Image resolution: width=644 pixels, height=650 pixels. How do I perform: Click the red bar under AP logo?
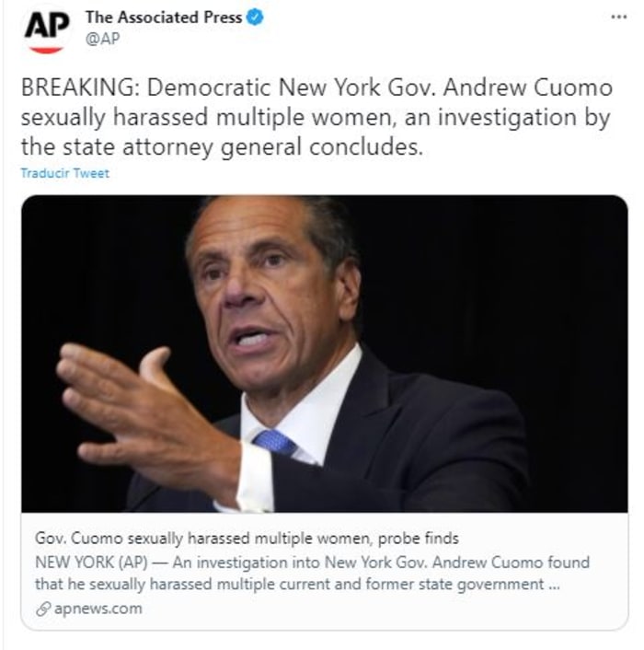coord(44,49)
